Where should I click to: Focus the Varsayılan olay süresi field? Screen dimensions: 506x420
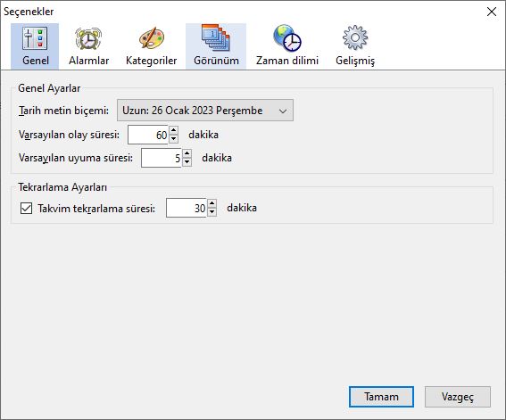click(148, 135)
